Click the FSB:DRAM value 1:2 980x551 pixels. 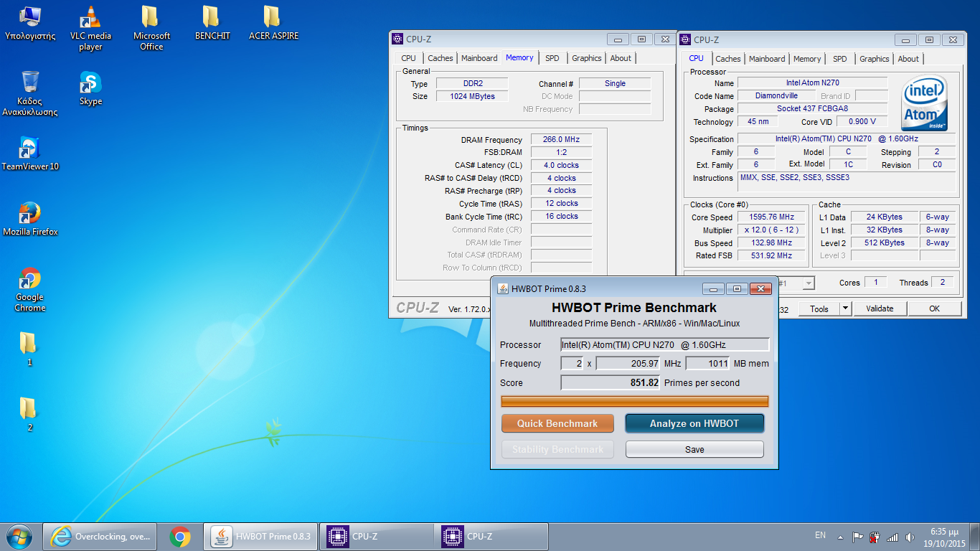(x=561, y=152)
